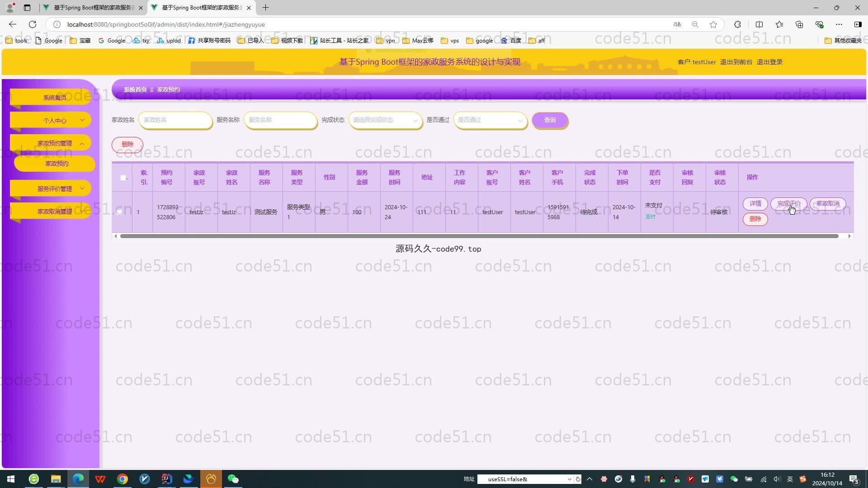Collapse 家政预约管理 sidebar menu

[x=51, y=143]
